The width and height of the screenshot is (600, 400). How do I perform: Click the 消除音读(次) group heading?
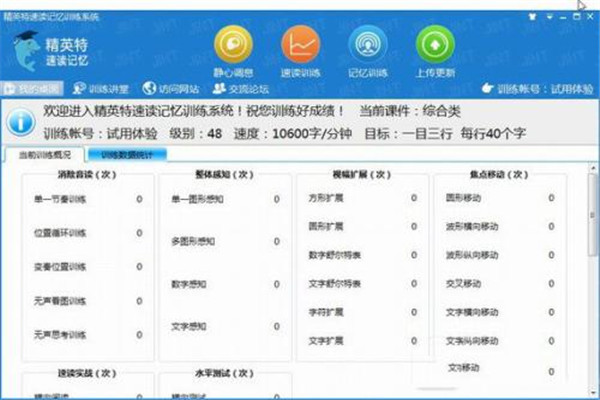point(87,175)
